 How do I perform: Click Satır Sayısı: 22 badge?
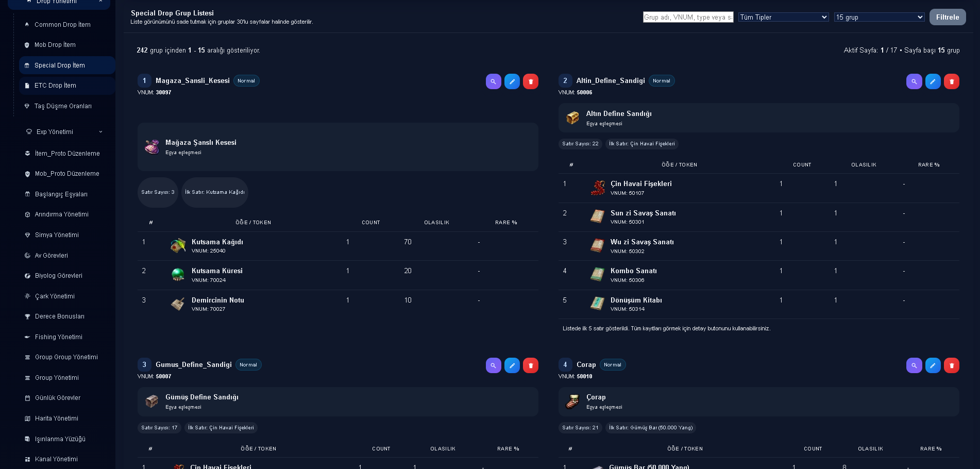[580, 144]
